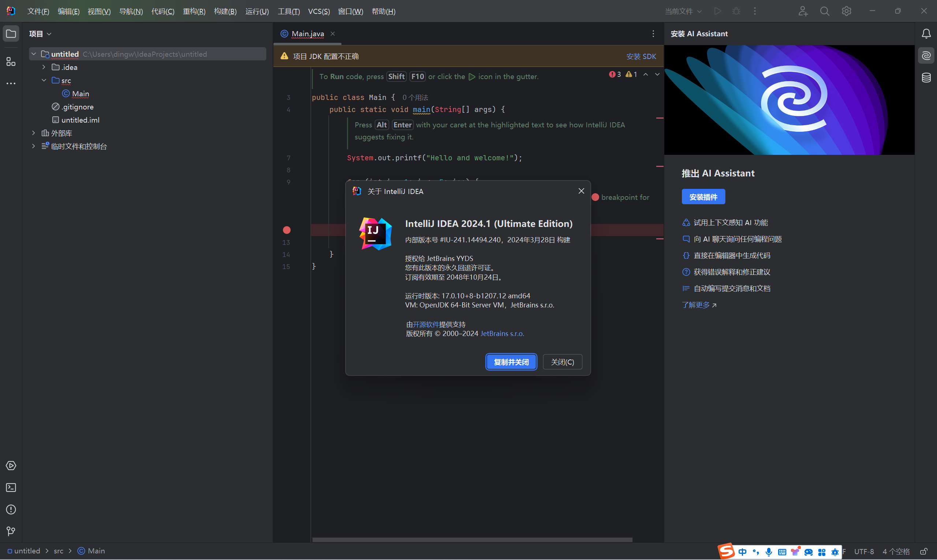Viewport: 937px width, 560px height.
Task: Open the 当前文件 run configuration dropdown
Action: (683, 11)
